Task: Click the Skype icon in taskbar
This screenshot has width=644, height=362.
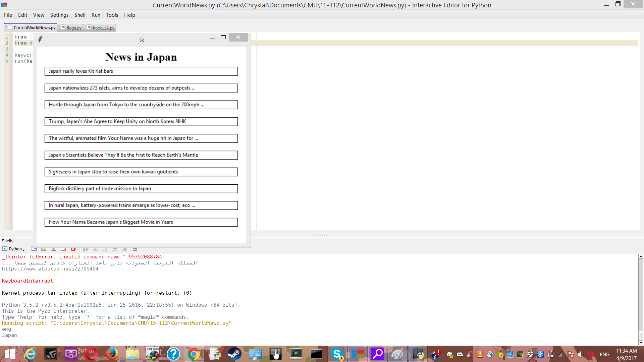Action: (x=337, y=354)
